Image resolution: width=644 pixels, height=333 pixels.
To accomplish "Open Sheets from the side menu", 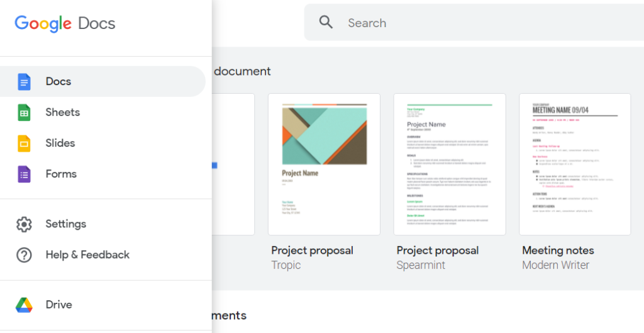I will pos(103,112).
